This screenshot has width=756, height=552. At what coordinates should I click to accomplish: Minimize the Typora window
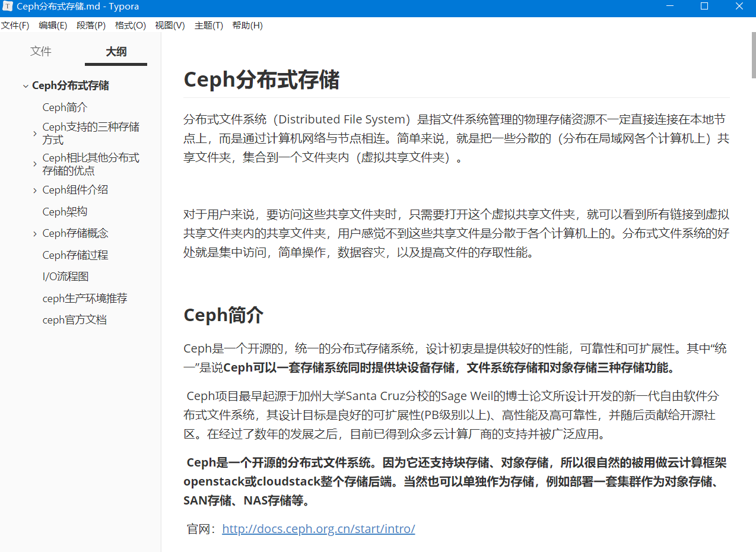click(x=669, y=7)
